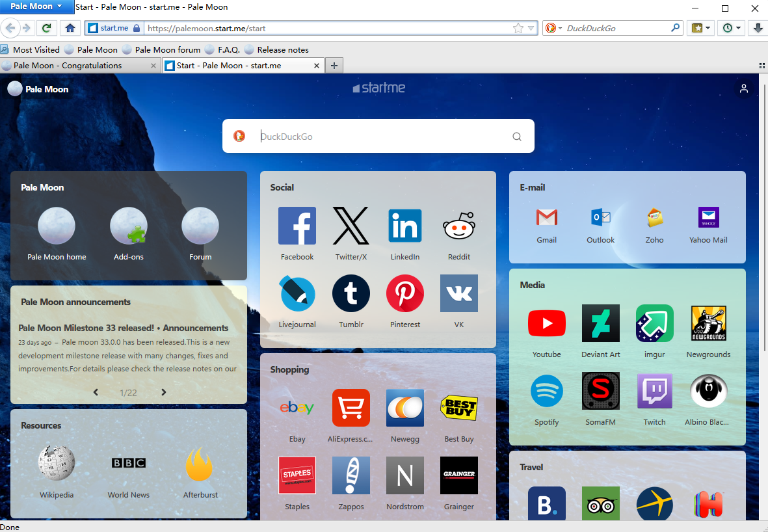Bookmark this page with the star
Image resolution: width=768 pixels, height=532 pixels.
click(518, 28)
